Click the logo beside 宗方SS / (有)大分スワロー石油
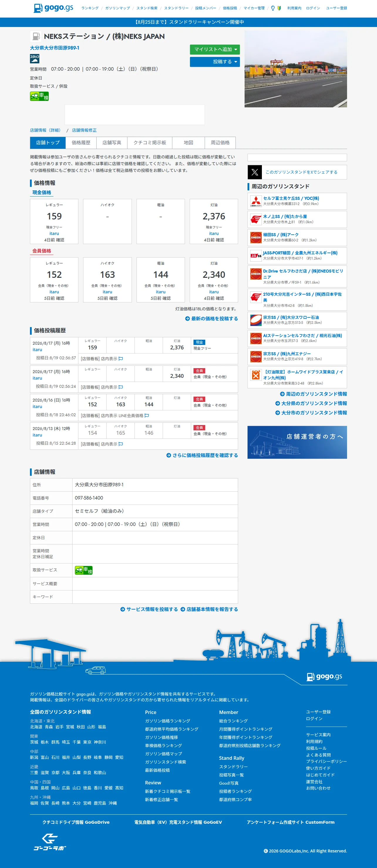Image resolution: width=377 pixels, height=868 pixels. [256, 320]
